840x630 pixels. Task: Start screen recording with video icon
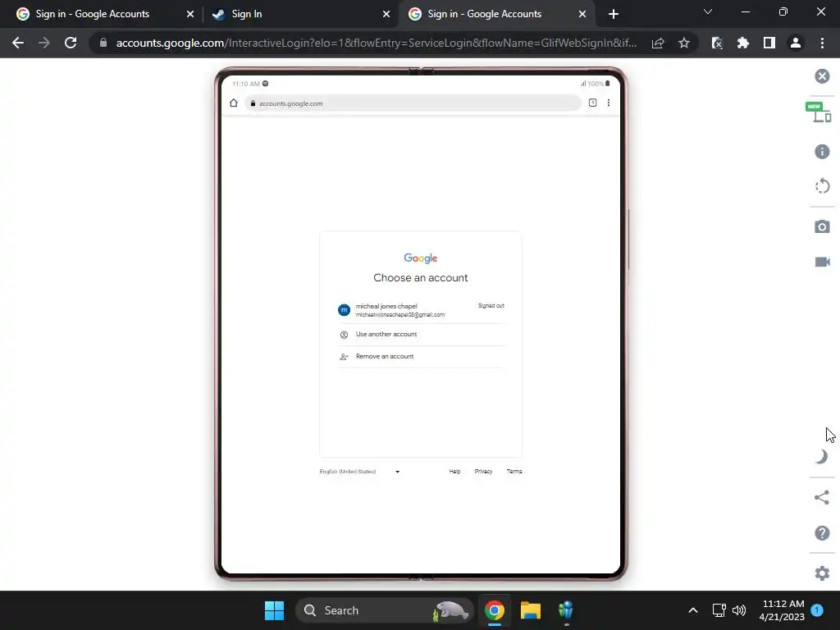tap(822, 262)
